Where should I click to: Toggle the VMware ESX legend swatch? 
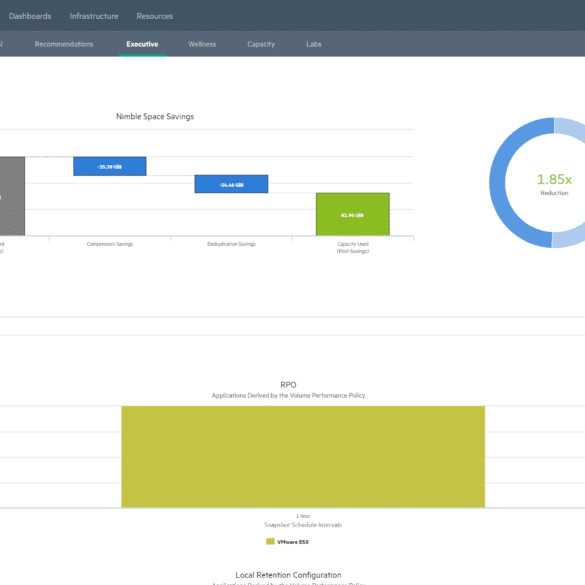tap(270, 541)
